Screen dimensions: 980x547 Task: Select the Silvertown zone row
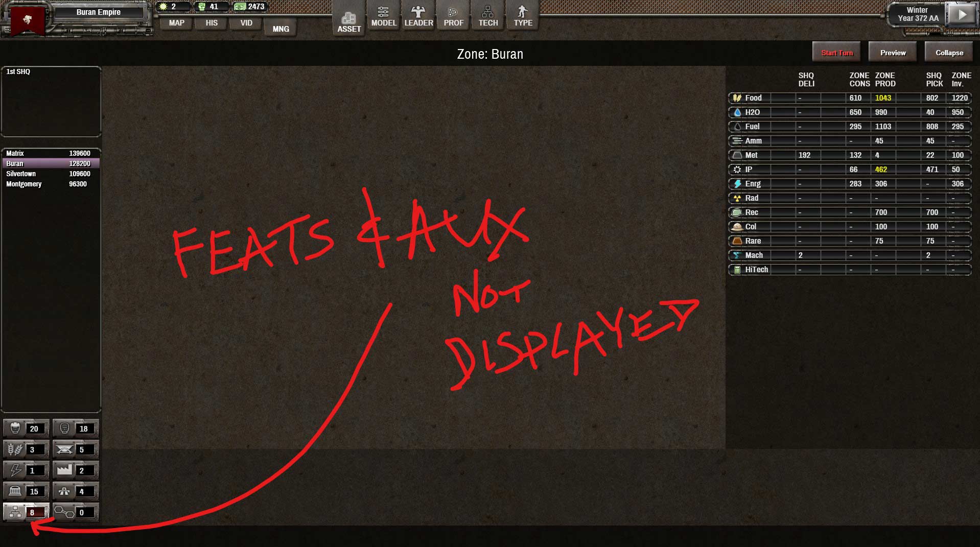tap(51, 174)
